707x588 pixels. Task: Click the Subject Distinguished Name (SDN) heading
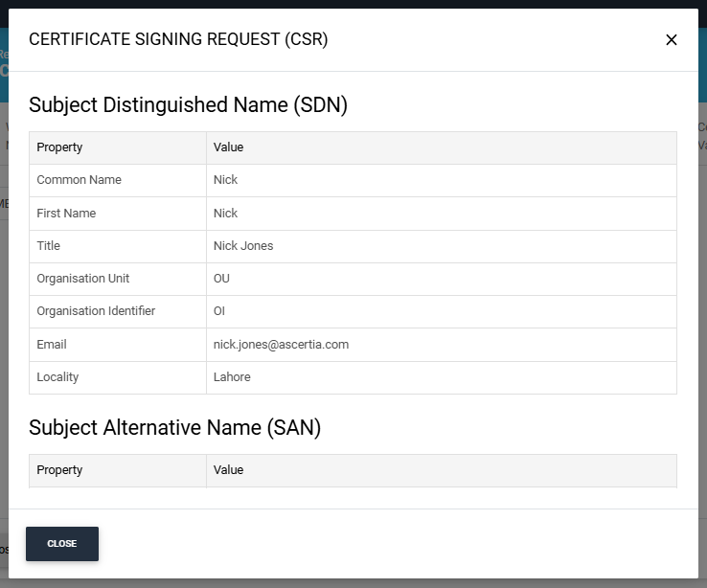tap(188, 105)
